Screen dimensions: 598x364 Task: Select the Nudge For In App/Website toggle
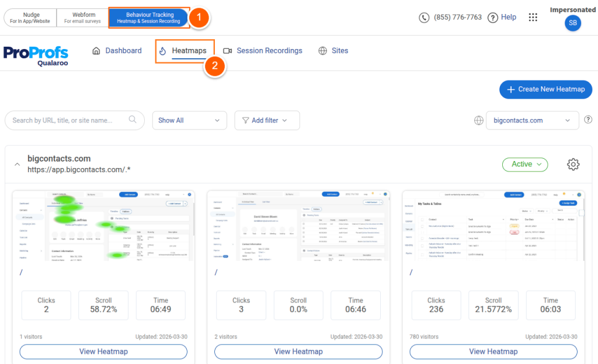[x=30, y=18]
